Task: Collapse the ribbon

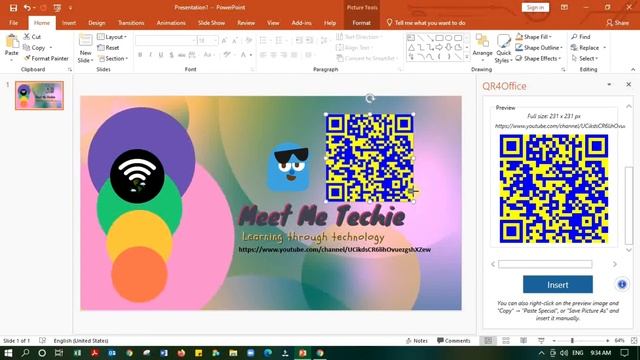Action: coord(633,69)
